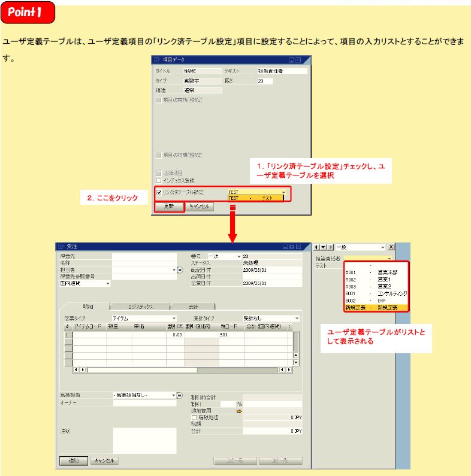This screenshot has width=471, height=476.
Task: Click アイテムコード column header
Action: pyautogui.click(x=89, y=327)
